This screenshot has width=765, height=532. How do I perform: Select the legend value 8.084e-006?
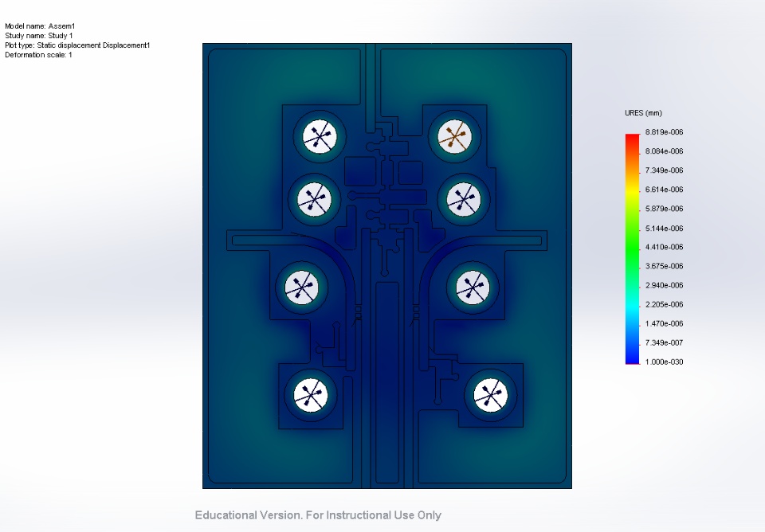(664, 151)
